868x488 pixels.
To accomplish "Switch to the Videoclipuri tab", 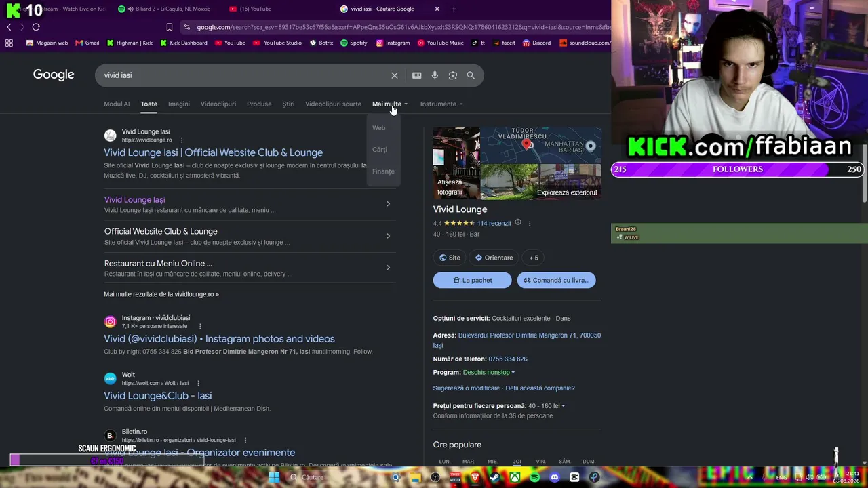I will [218, 104].
